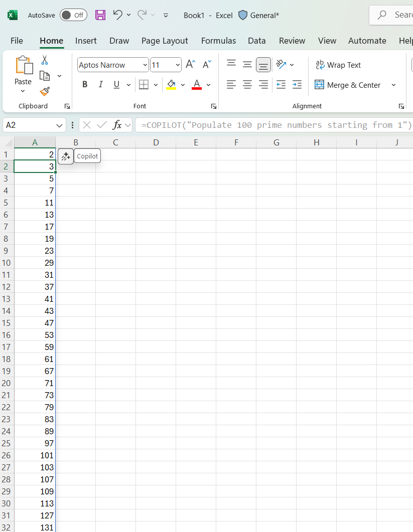Click the Increase Font Size icon
Viewport: 413px width, 532px height.
click(x=190, y=64)
